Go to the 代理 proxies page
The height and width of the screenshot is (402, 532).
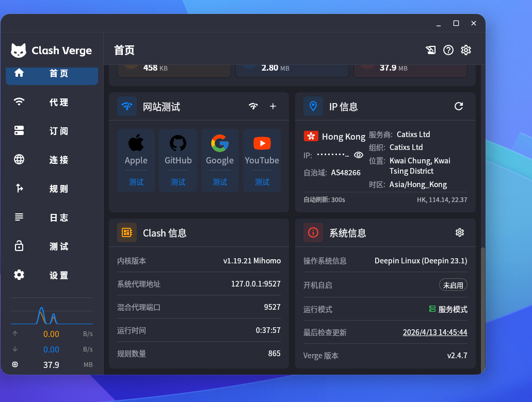click(52, 102)
